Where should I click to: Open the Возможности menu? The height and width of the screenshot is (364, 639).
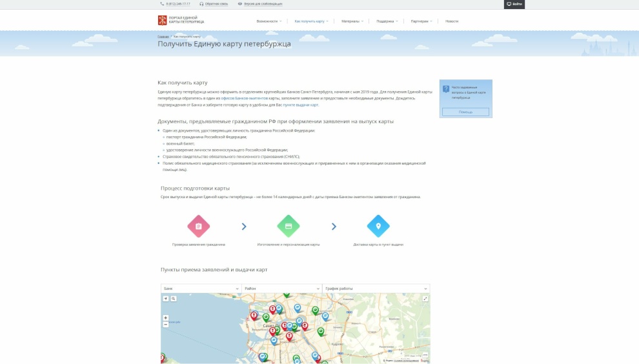pyautogui.click(x=269, y=21)
